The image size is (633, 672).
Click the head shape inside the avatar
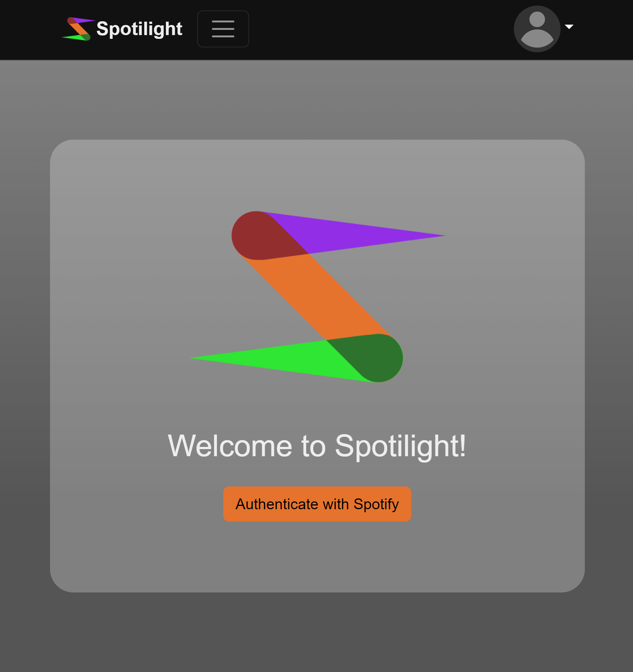click(537, 19)
